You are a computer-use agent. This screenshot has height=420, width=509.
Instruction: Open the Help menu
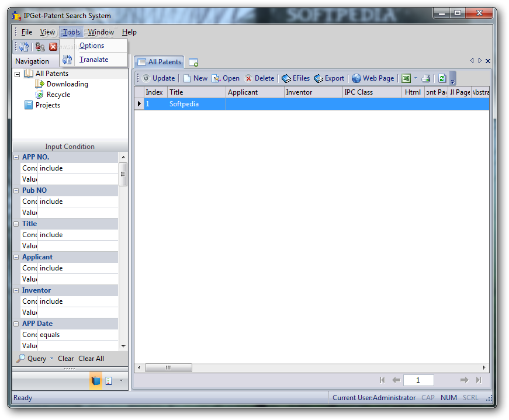(x=129, y=32)
